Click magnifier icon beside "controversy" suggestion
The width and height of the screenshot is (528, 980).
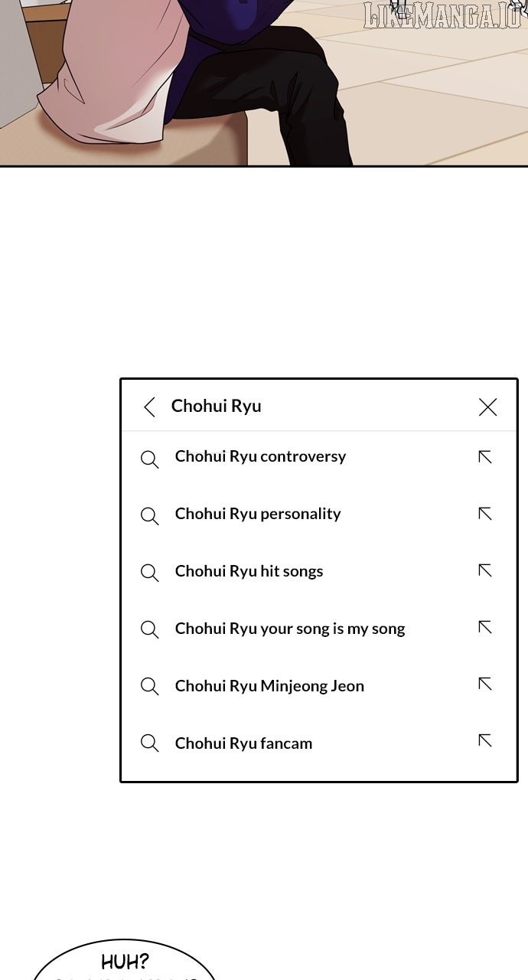[149, 459]
